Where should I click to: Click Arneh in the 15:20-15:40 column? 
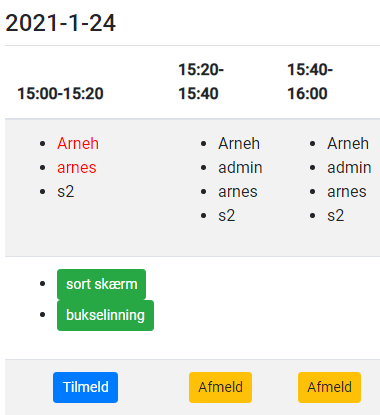click(x=239, y=144)
